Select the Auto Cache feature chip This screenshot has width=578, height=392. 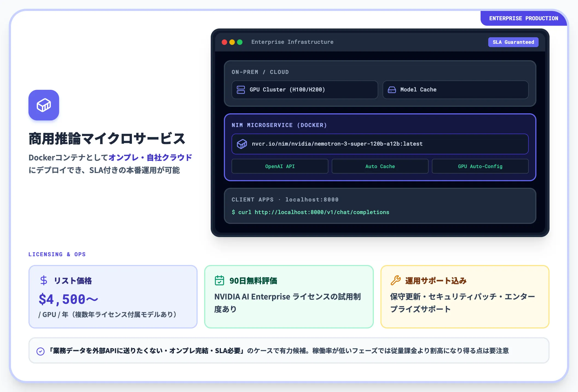(x=380, y=166)
